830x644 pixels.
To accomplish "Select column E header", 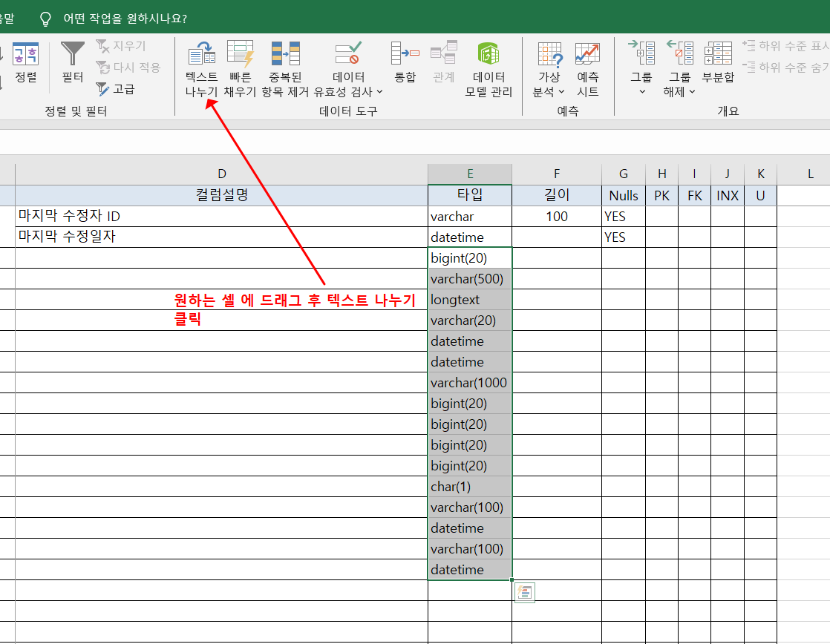I will 470,174.
